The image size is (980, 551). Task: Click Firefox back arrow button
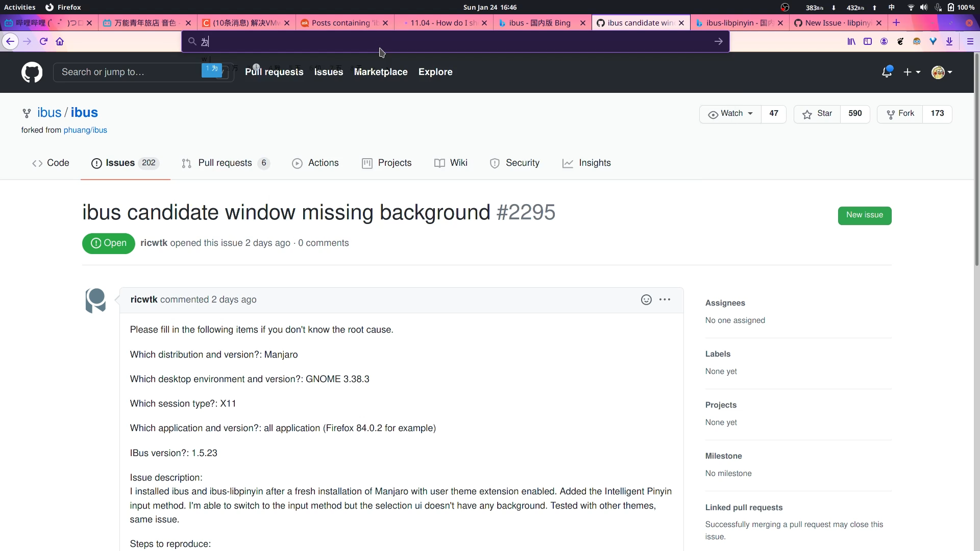coord(11,41)
